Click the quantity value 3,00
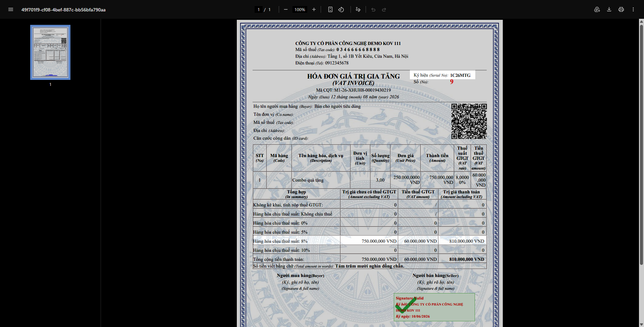The width and height of the screenshot is (644, 327). click(x=380, y=180)
